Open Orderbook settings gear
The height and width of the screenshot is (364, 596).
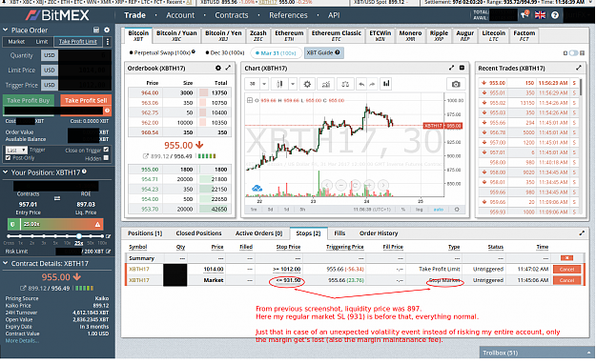tap(217, 68)
